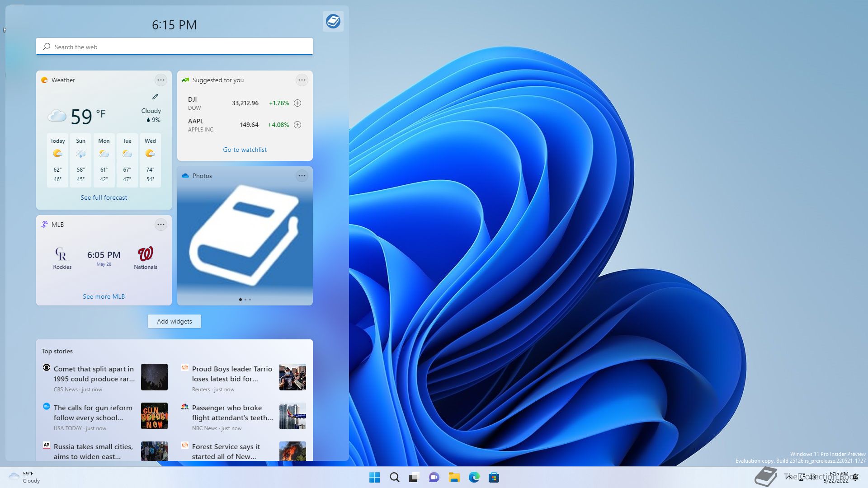Open airplane story thumbnail
The width and height of the screenshot is (868, 488).
[292, 416]
